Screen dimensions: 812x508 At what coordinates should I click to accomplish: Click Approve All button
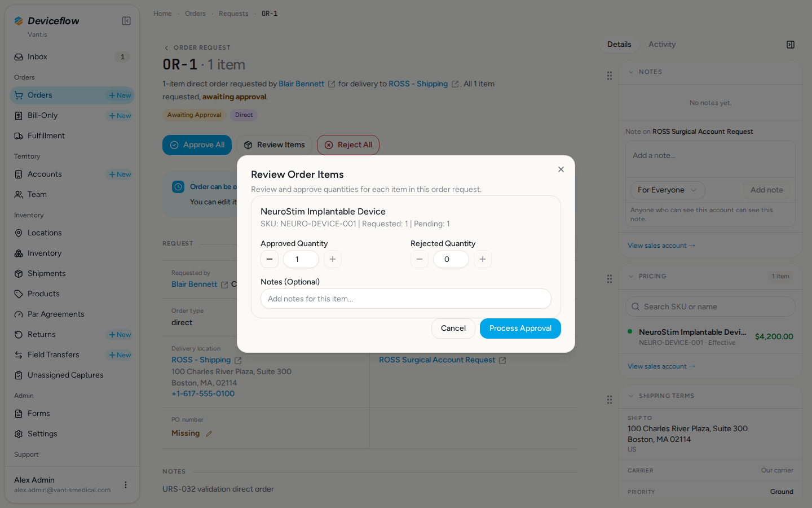point(197,145)
